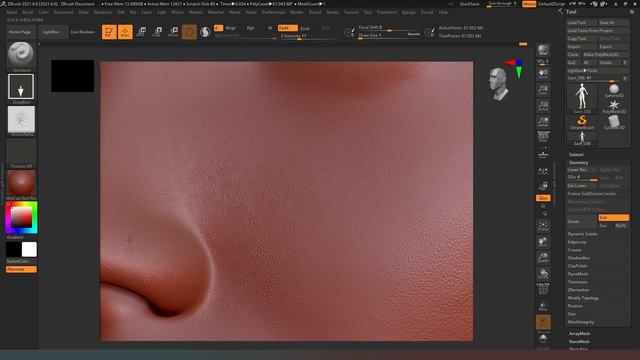
Task: Toggle the lock camera icon
Action: coord(543,186)
